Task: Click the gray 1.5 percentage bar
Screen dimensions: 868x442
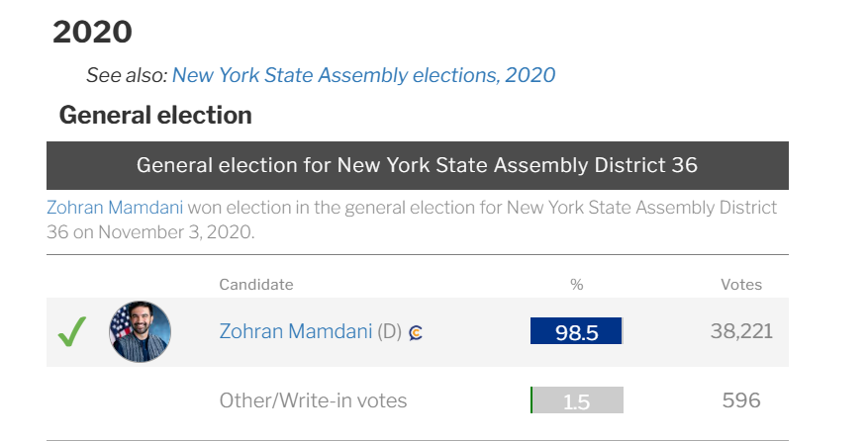Action: point(576,400)
